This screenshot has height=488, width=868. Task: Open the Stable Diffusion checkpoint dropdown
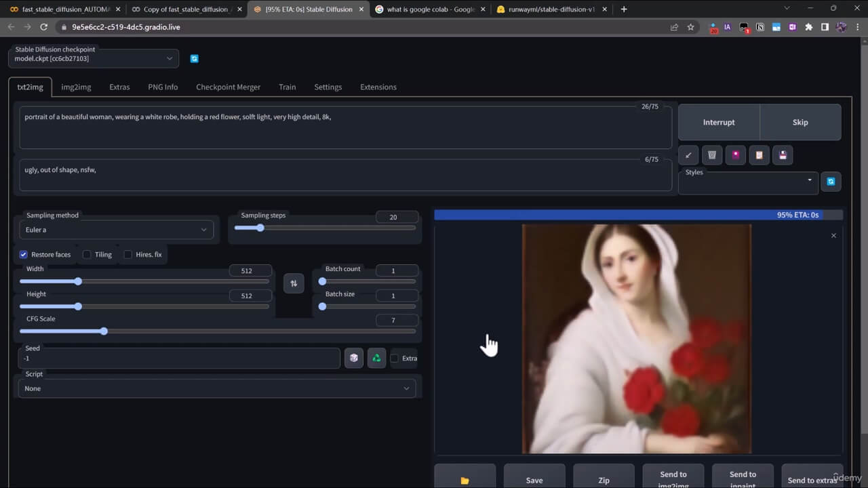[94, 58]
